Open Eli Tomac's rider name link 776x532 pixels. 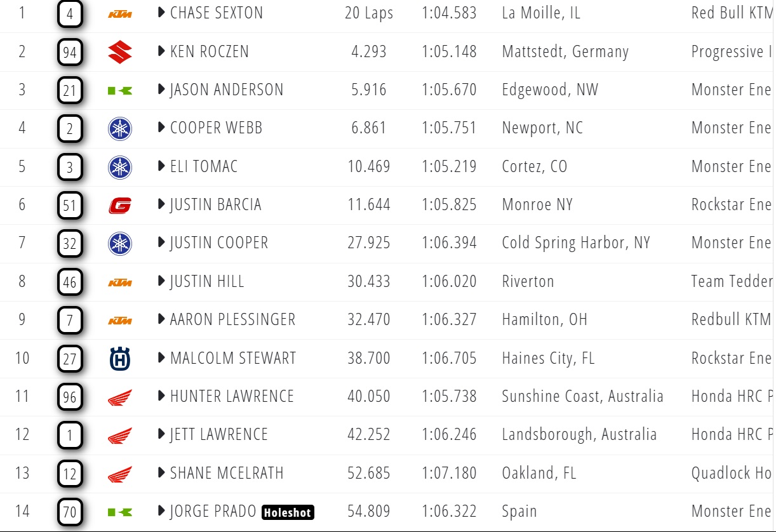click(204, 166)
